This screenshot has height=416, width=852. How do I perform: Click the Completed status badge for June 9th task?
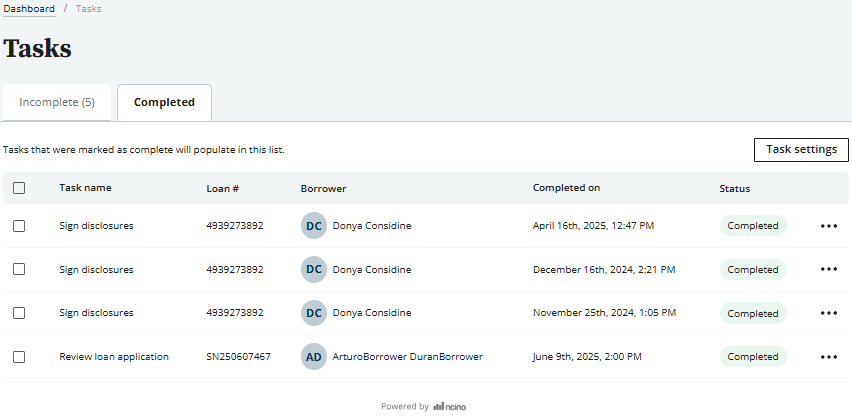(x=752, y=357)
